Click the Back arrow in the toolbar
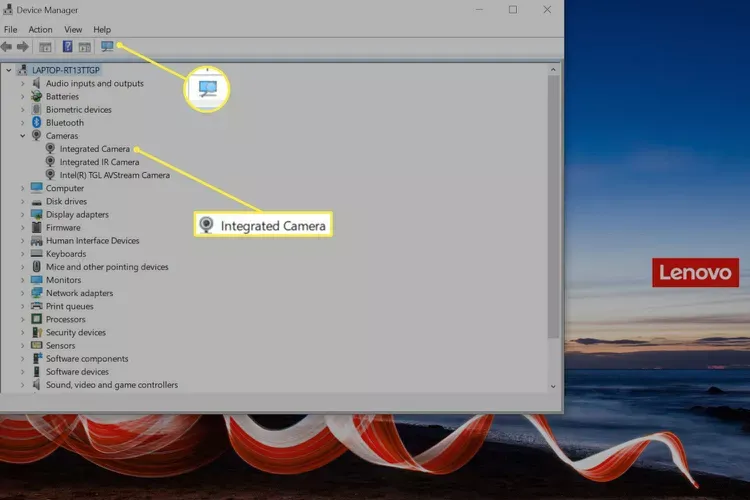Screen dimensions: 750x500 click(7, 47)
